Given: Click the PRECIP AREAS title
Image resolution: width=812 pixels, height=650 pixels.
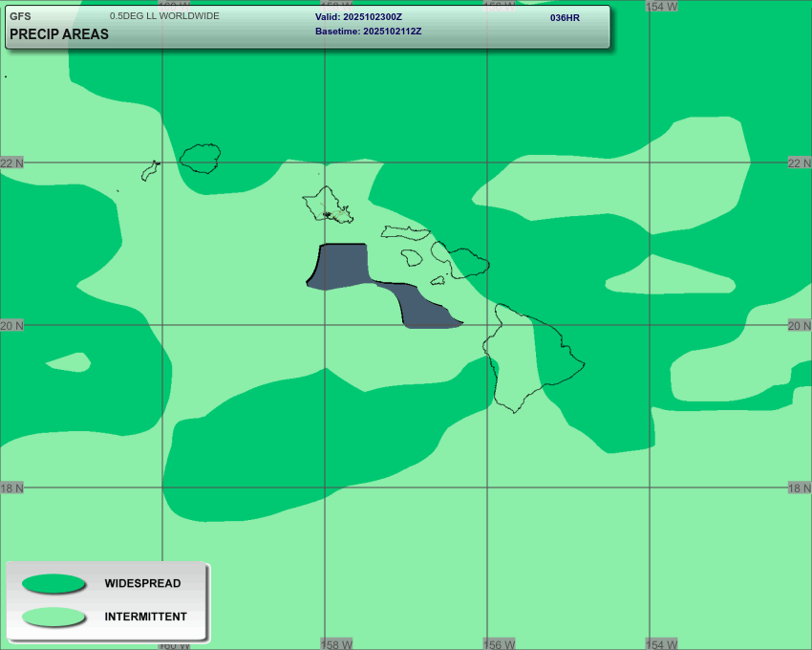Looking at the screenshot, I should pos(59,34).
